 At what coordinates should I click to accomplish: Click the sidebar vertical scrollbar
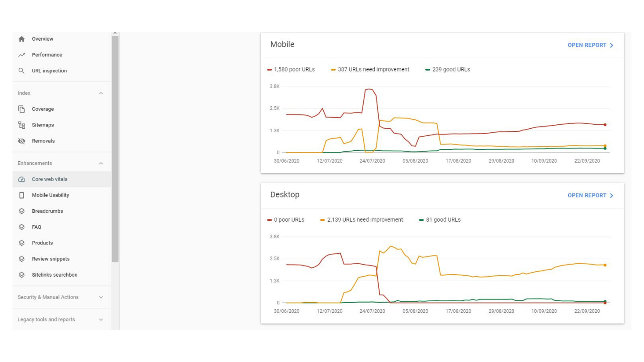click(115, 147)
